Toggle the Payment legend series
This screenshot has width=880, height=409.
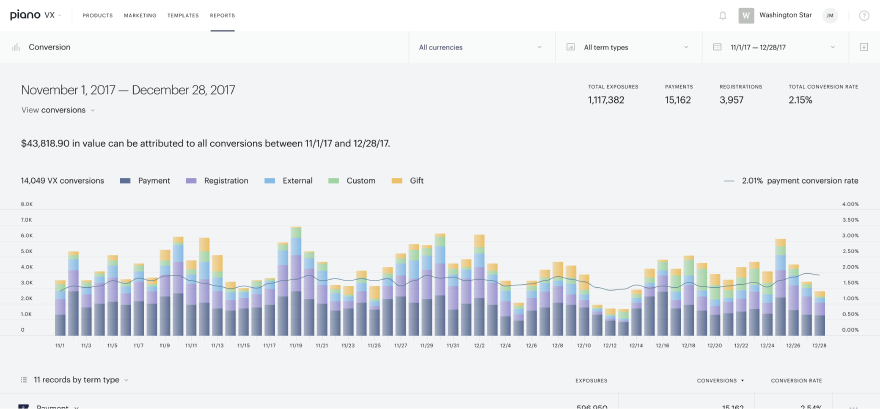point(145,181)
